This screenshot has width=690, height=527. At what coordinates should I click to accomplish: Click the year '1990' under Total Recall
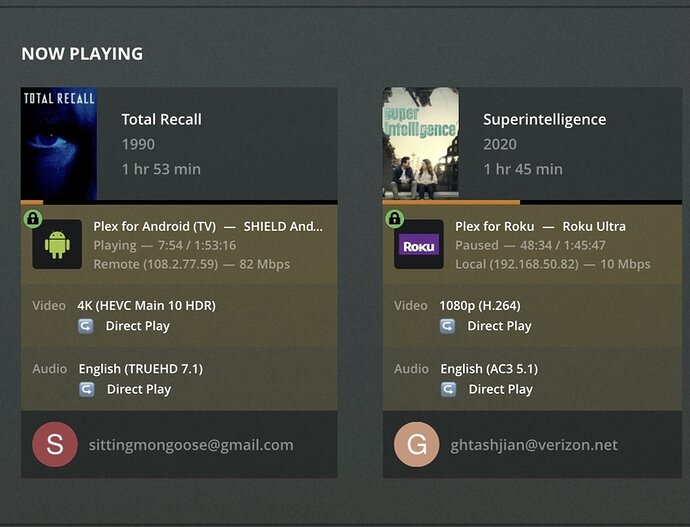point(138,144)
